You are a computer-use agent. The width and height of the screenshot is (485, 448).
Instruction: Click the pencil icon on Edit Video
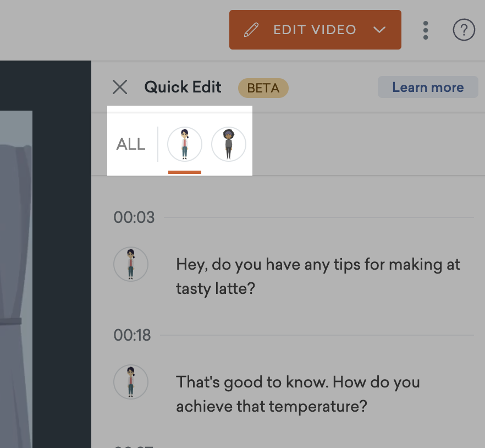[251, 30]
